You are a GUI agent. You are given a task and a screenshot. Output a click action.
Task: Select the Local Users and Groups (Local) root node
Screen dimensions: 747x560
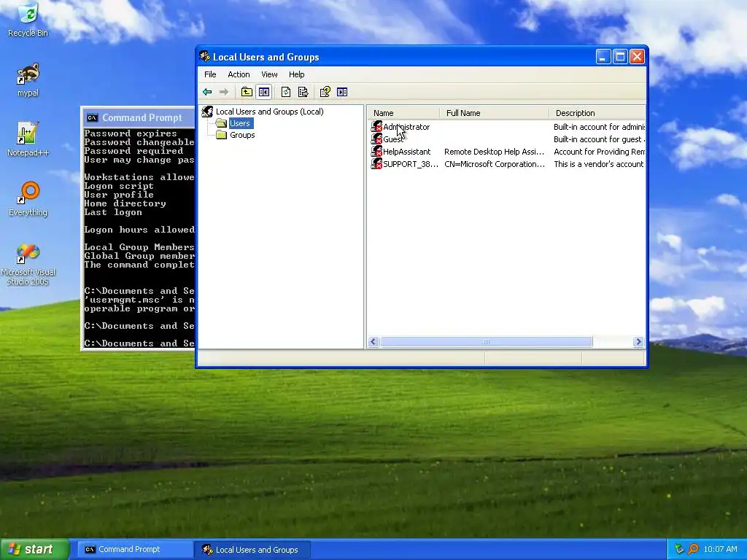click(270, 112)
